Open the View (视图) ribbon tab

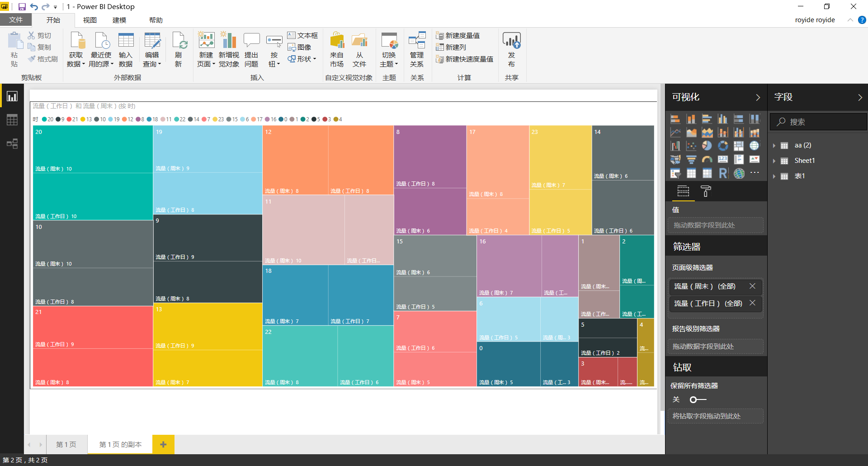[90, 20]
